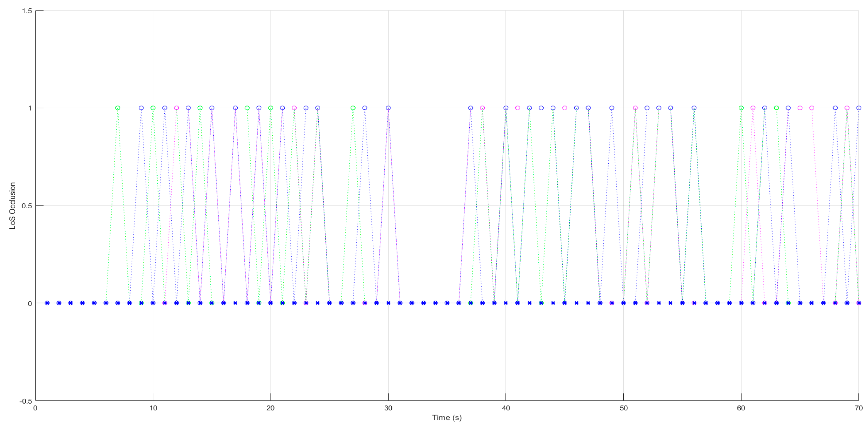
Task: Click the y-axis tick label "0" beside the data baseline
Action: tap(30, 303)
